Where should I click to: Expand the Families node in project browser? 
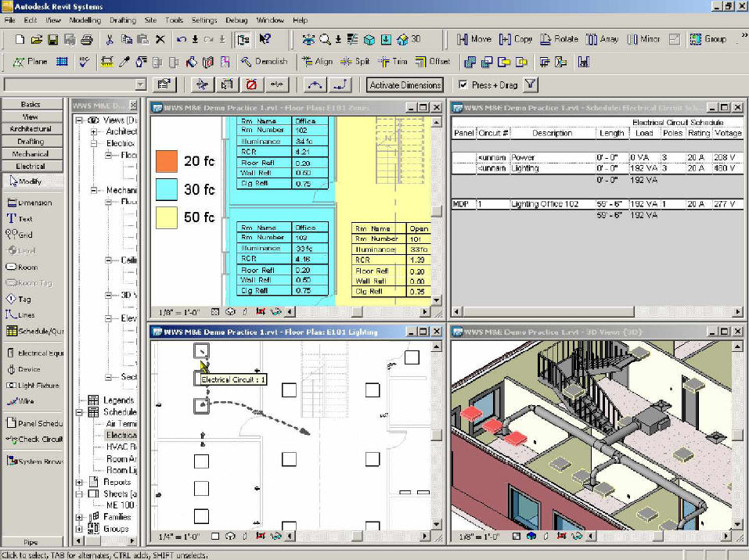[x=79, y=517]
